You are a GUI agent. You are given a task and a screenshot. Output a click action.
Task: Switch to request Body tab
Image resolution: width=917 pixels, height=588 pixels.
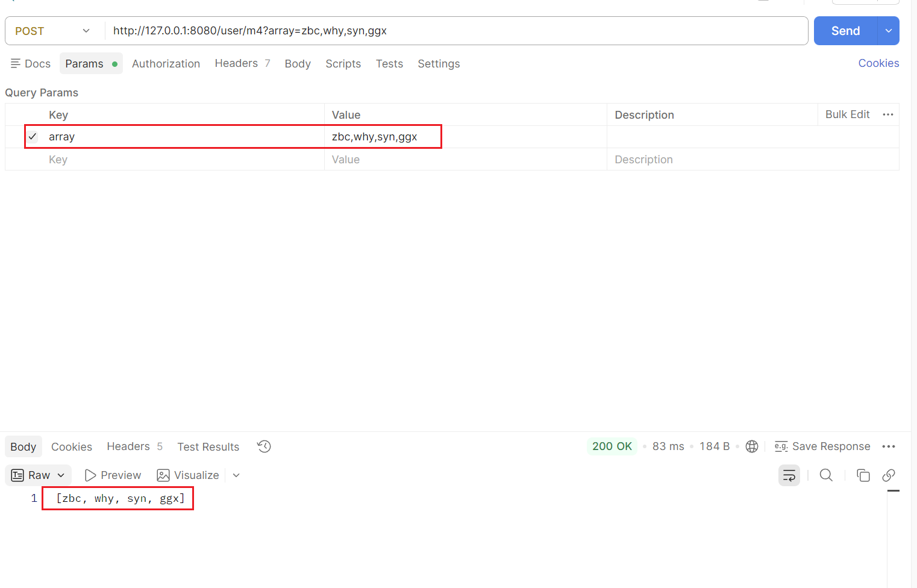(x=298, y=63)
